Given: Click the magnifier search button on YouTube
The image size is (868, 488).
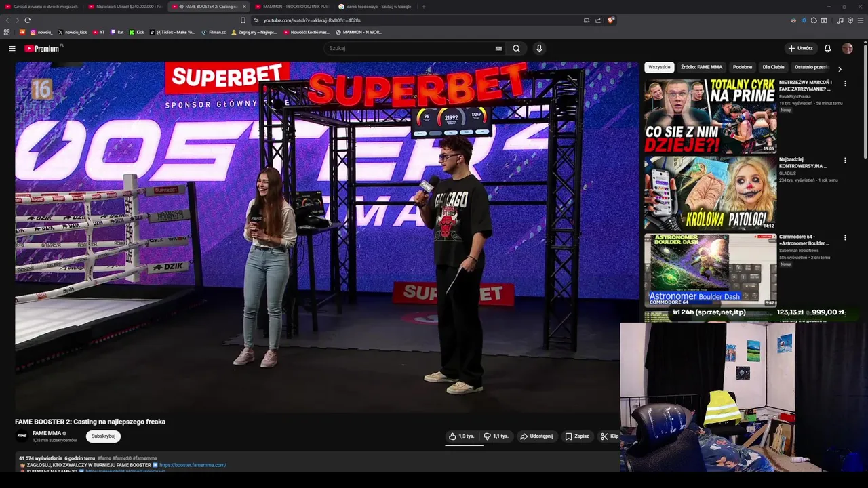Looking at the screenshot, I should 516,48.
